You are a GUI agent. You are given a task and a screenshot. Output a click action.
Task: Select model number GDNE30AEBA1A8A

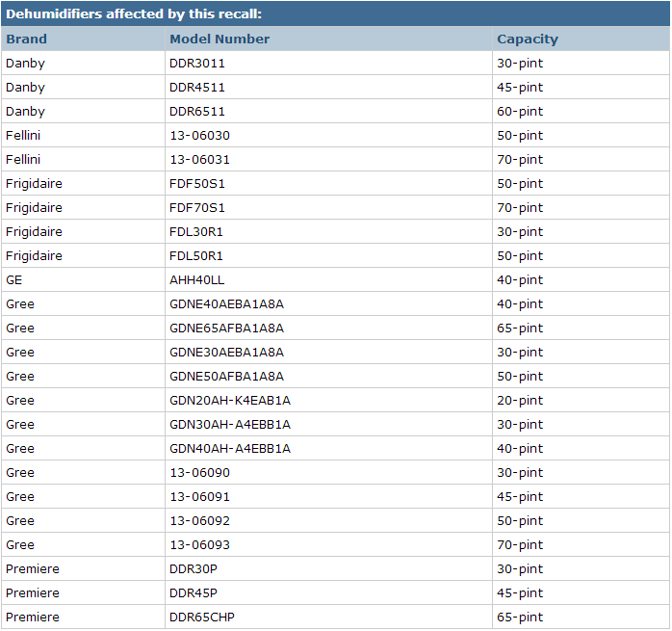[x=226, y=353]
